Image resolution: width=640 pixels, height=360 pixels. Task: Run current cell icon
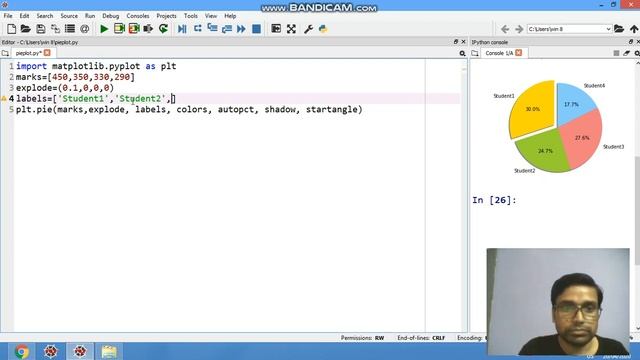119,29
